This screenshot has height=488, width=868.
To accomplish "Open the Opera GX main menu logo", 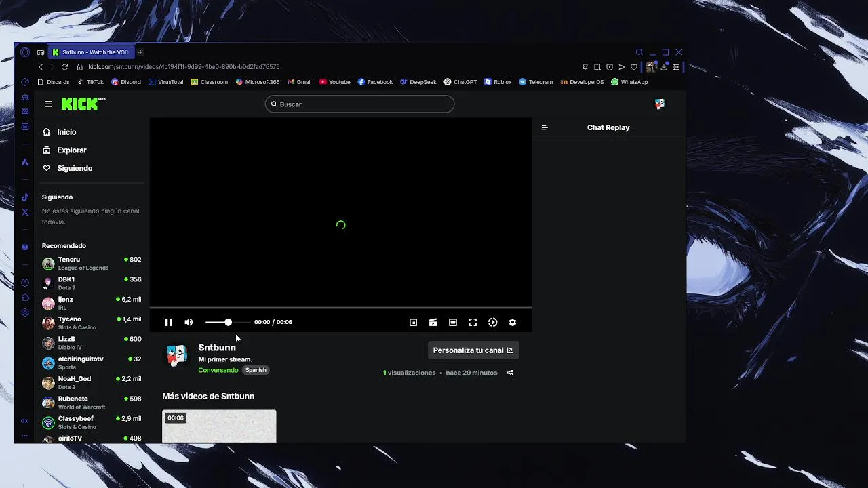I will tap(25, 52).
